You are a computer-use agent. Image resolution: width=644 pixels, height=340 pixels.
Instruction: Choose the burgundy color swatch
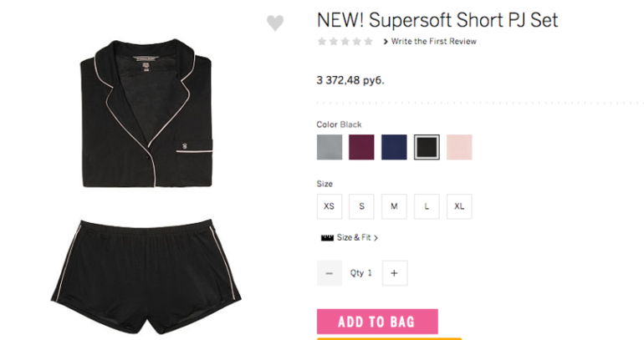[x=362, y=147]
